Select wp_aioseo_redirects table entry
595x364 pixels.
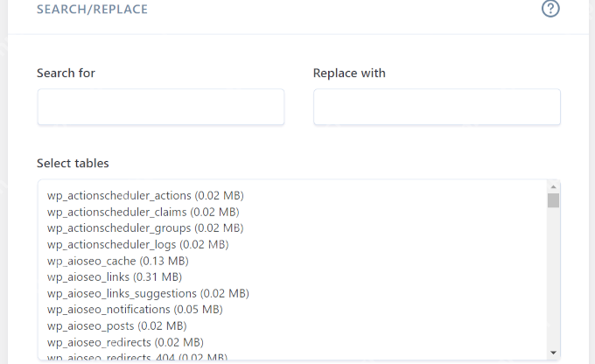[x=125, y=342]
